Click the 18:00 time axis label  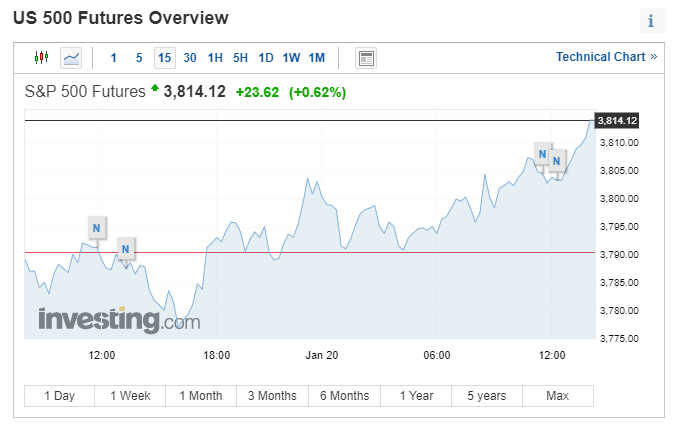(217, 355)
